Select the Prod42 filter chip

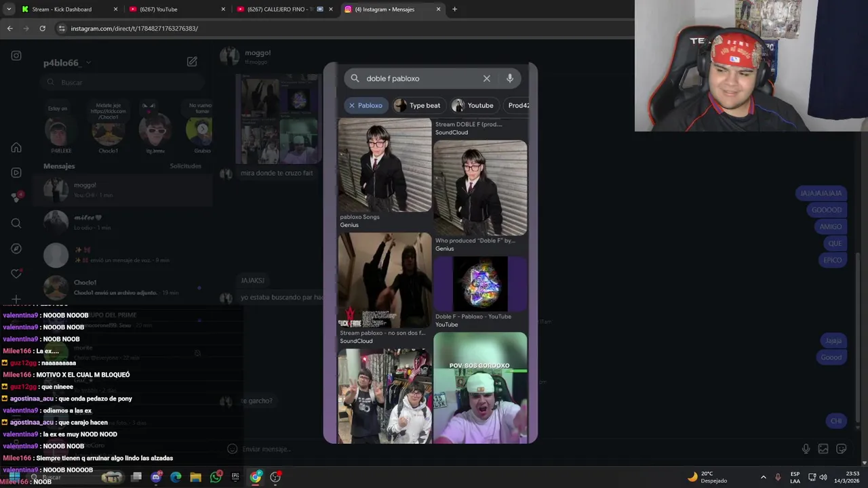(518, 106)
